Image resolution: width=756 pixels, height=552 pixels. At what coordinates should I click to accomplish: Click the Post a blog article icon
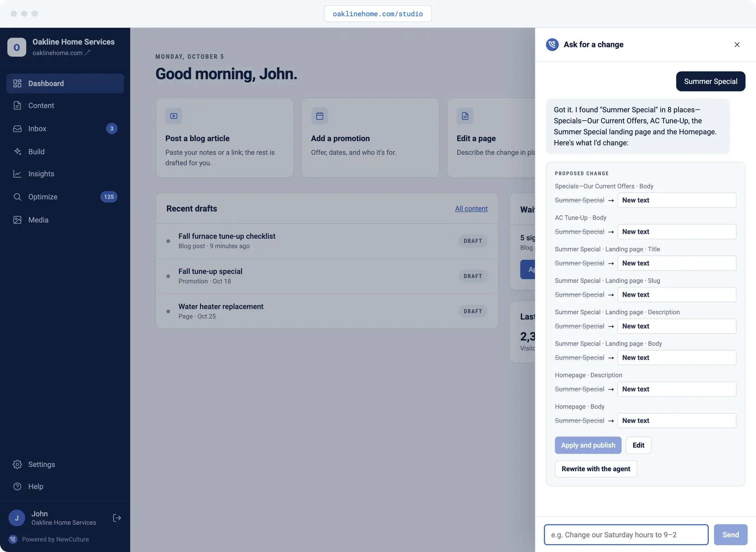[174, 116]
